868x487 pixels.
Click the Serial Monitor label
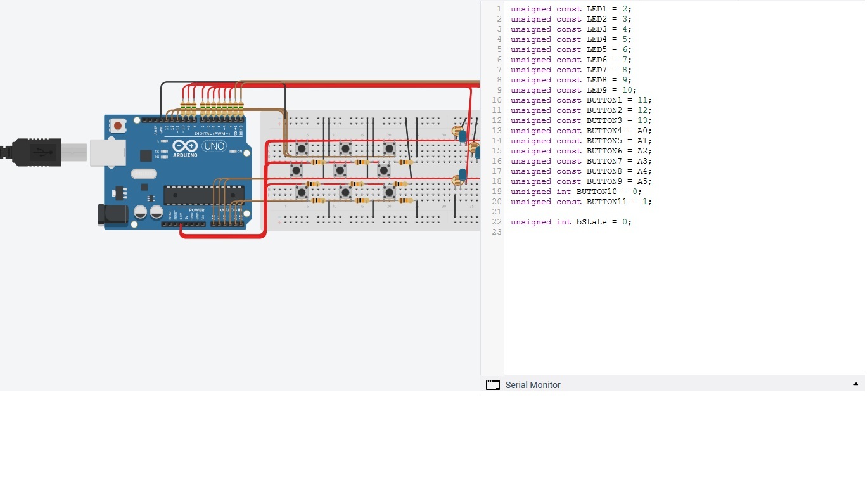[533, 385]
